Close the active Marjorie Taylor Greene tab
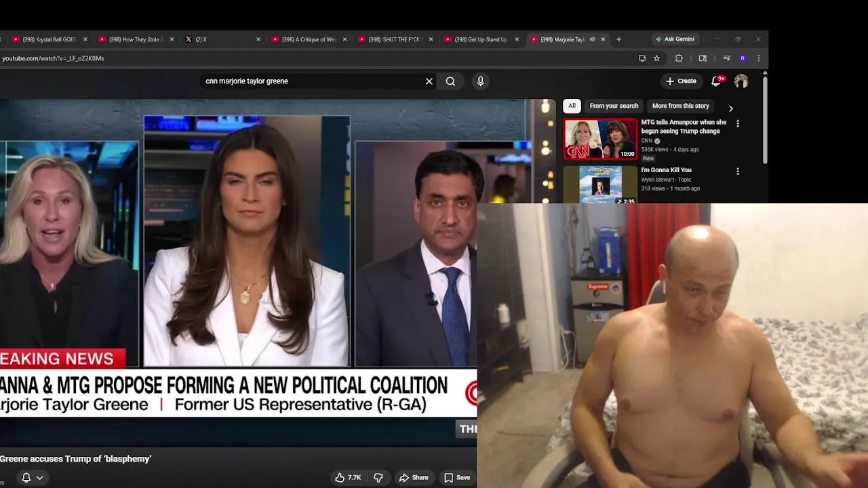 [x=603, y=39]
